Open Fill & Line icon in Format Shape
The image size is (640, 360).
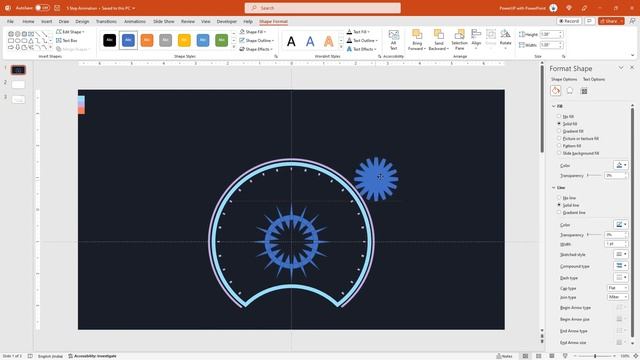tap(556, 91)
